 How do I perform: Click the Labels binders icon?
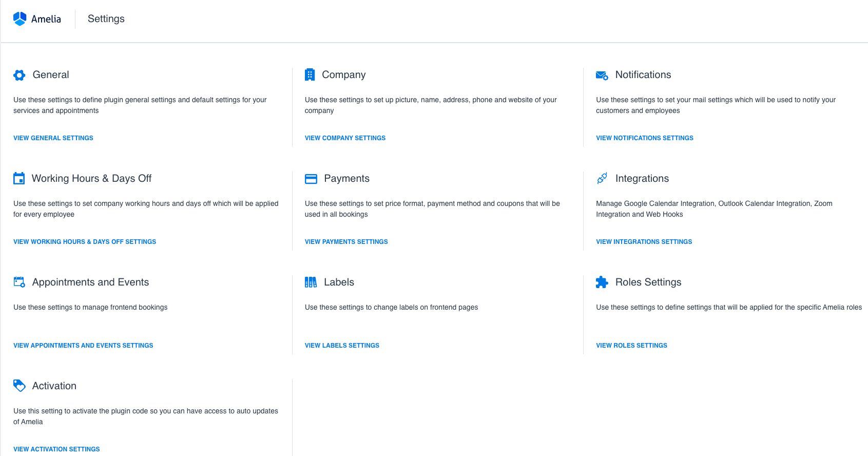coord(311,282)
